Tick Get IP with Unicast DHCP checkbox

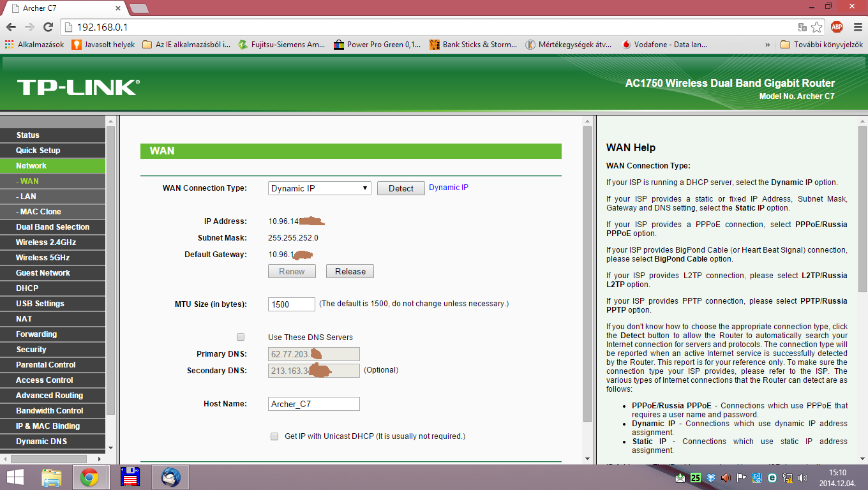point(274,436)
